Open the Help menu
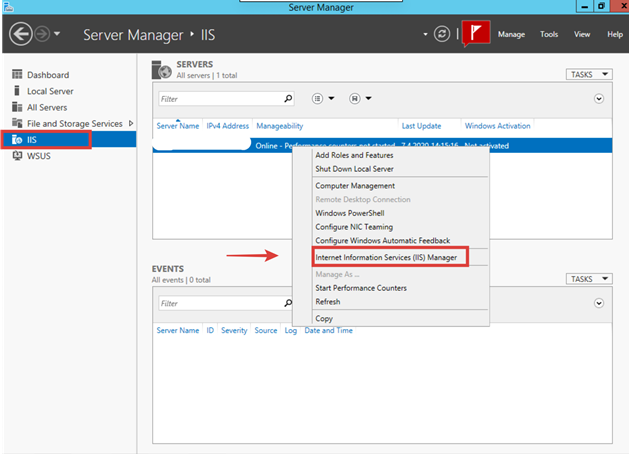The width and height of the screenshot is (629, 454). (615, 34)
